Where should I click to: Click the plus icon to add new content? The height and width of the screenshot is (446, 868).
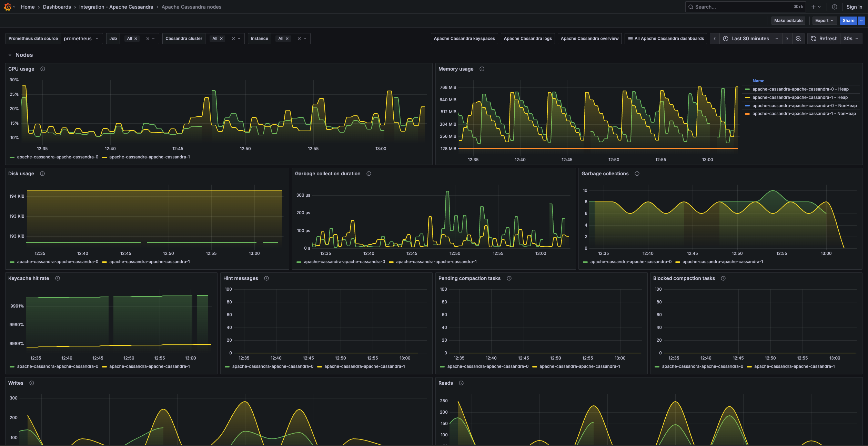pyautogui.click(x=814, y=7)
